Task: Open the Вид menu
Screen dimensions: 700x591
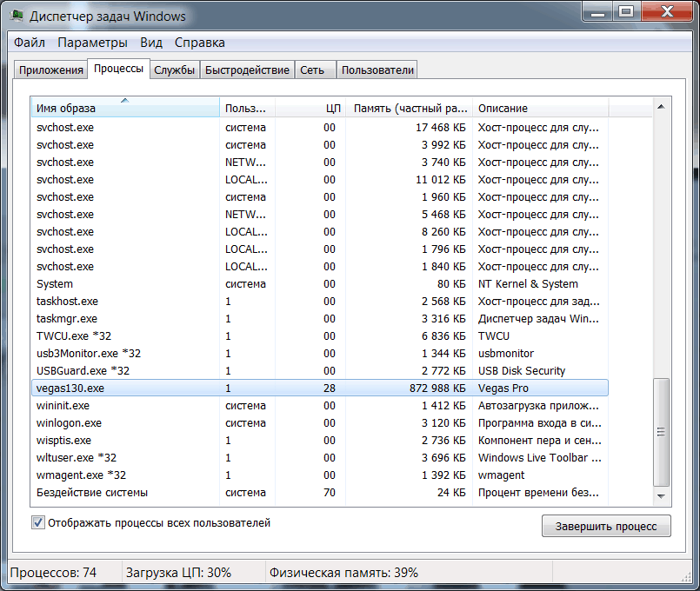Action: pyautogui.click(x=151, y=43)
